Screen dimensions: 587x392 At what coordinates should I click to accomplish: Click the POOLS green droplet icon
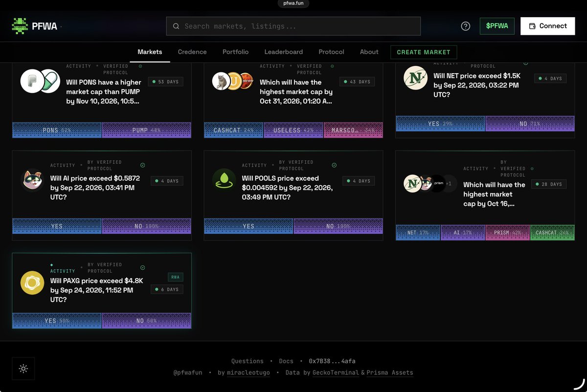[224, 180]
